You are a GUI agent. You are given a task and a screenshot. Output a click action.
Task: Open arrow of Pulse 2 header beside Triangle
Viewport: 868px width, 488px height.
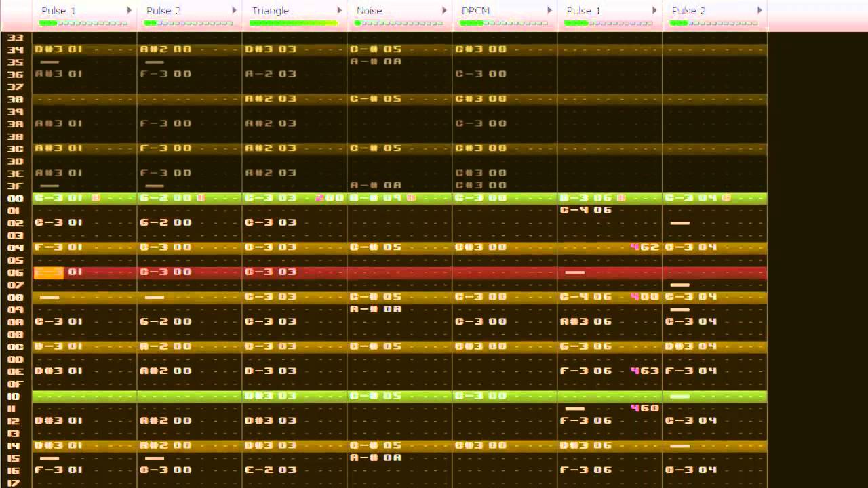[235, 10]
